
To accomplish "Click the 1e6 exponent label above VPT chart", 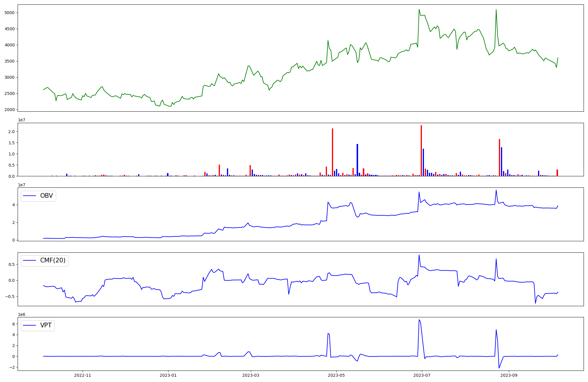I will point(21,314).
